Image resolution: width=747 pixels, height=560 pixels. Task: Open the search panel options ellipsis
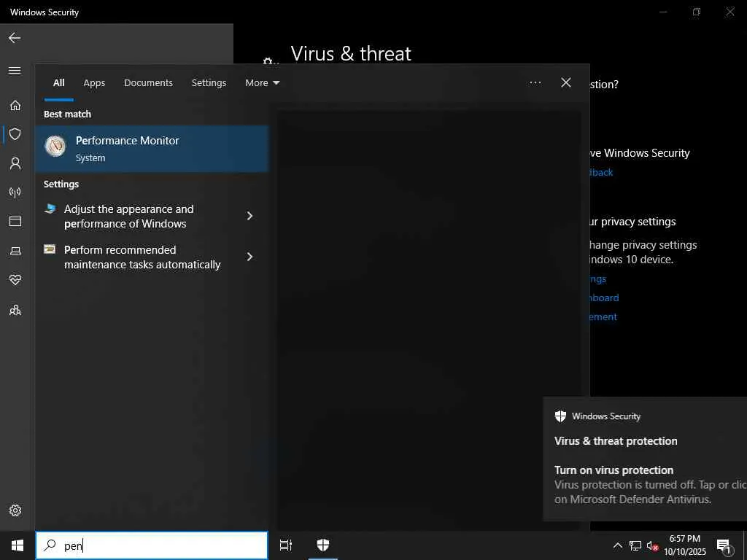pyautogui.click(x=535, y=83)
